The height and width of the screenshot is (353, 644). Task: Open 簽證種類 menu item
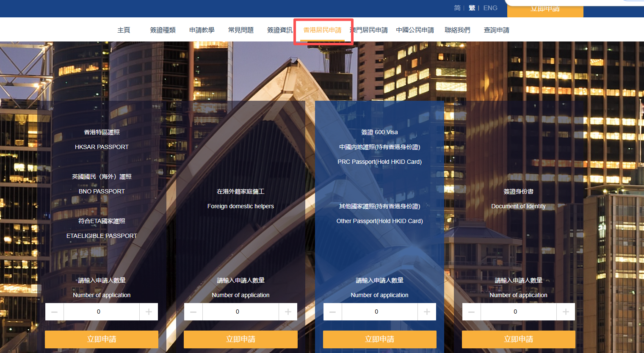[x=163, y=30]
